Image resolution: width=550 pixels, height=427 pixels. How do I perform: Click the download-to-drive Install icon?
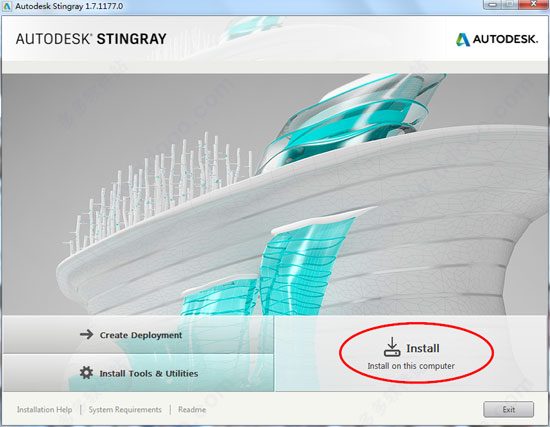[x=392, y=347]
